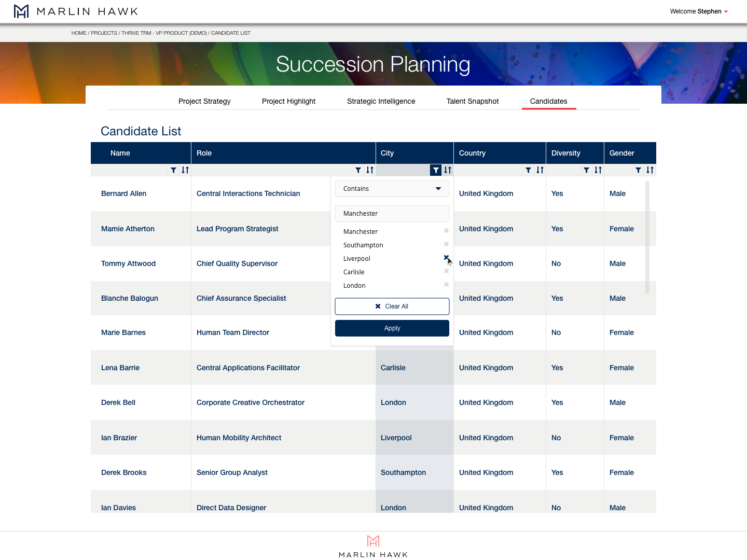The image size is (747, 560).
Task: Switch to the Project Strategy tab
Action: click(204, 101)
